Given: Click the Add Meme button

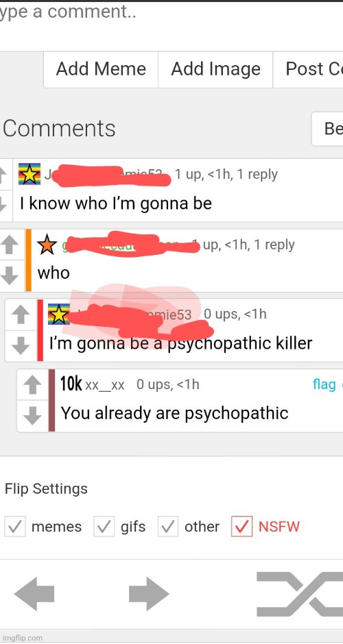Looking at the screenshot, I should click(101, 69).
